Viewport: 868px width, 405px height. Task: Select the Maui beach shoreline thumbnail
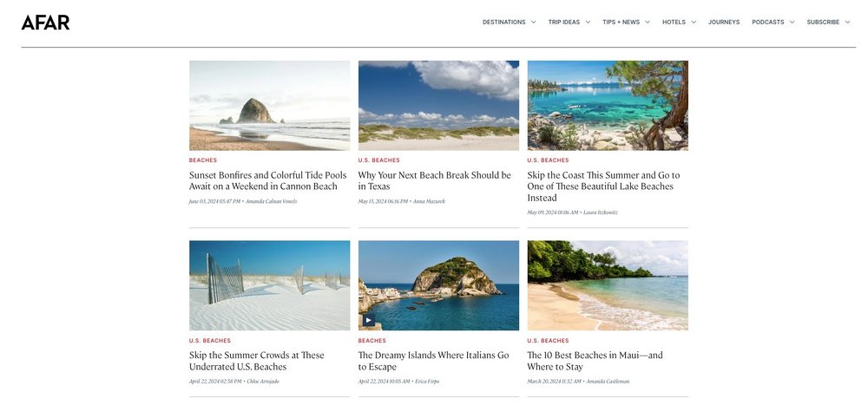[608, 285]
